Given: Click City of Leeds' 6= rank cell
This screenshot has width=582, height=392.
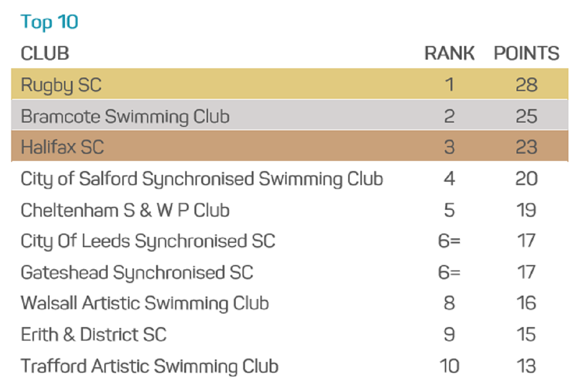Looking at the screenshot, I should [x=449, y=241].
